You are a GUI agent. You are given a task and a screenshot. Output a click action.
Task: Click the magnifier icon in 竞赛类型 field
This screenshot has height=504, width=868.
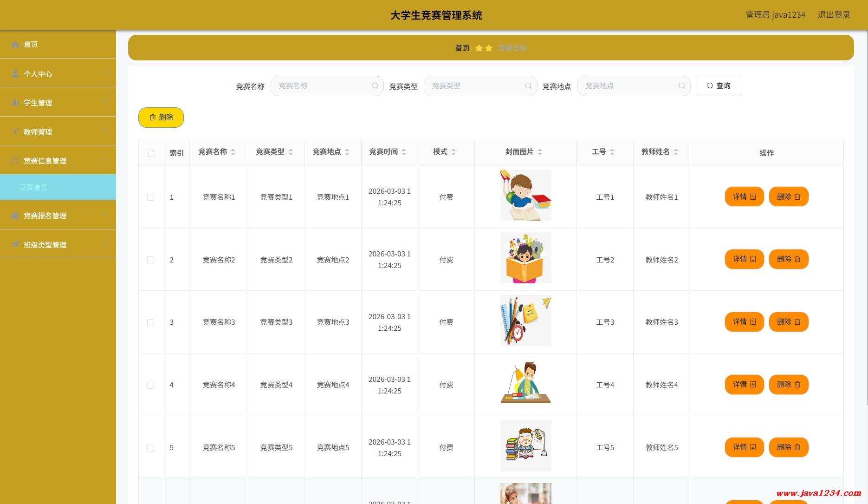pyautogui.click(x=528, y=86)
